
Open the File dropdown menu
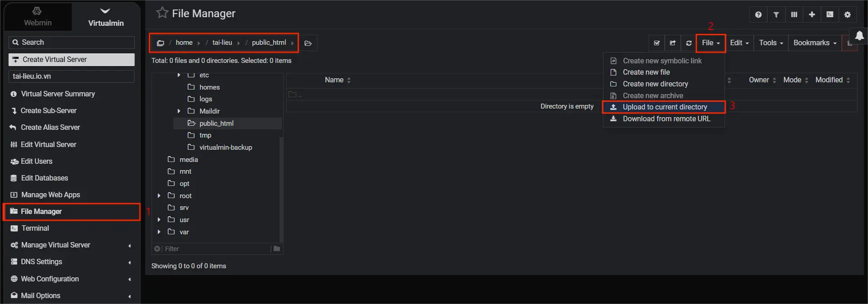point(711,43)
